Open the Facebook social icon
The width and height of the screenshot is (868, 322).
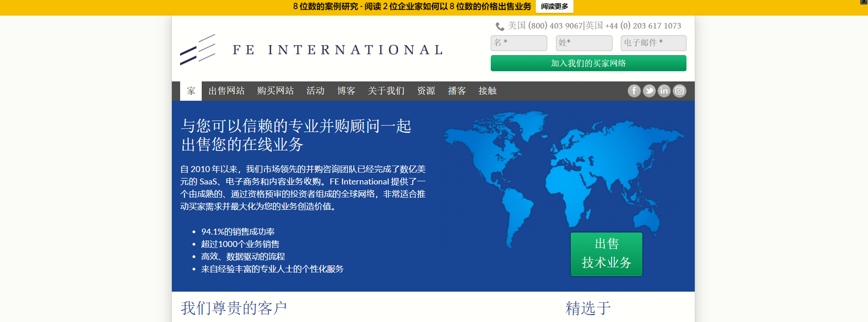[634, 91]
